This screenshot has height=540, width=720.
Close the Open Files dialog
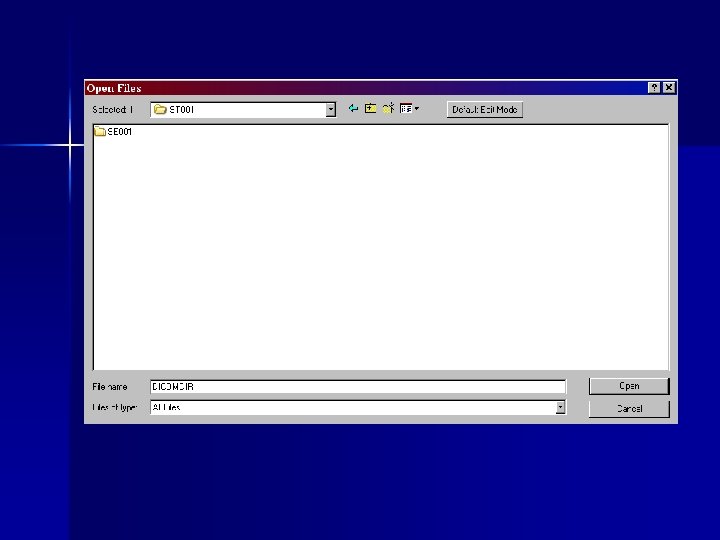pos(669,88)
